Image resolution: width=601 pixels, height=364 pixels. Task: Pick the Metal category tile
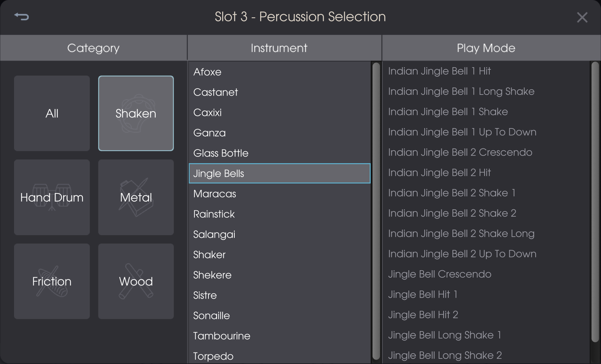pyautogui.click(x=136, y=198)
